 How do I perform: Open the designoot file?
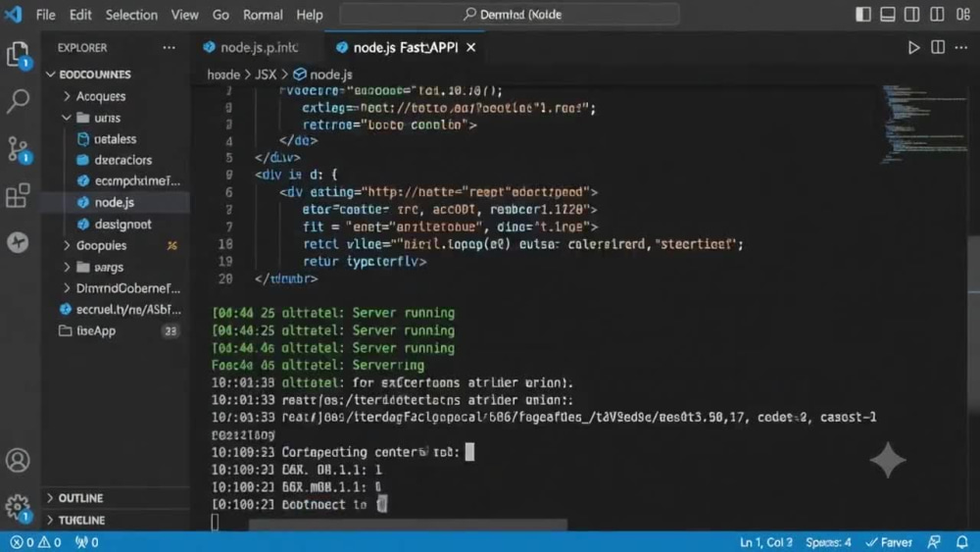click(122, 224)
